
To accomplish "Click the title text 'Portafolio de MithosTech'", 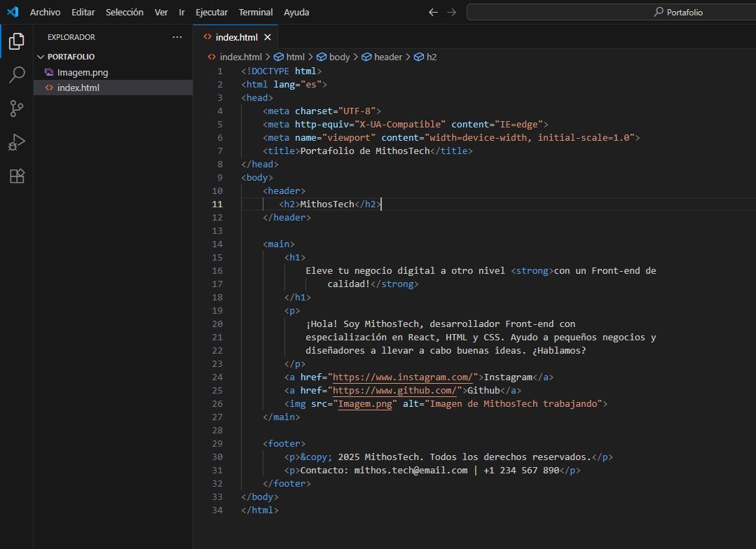I will (x=364, y=151).
